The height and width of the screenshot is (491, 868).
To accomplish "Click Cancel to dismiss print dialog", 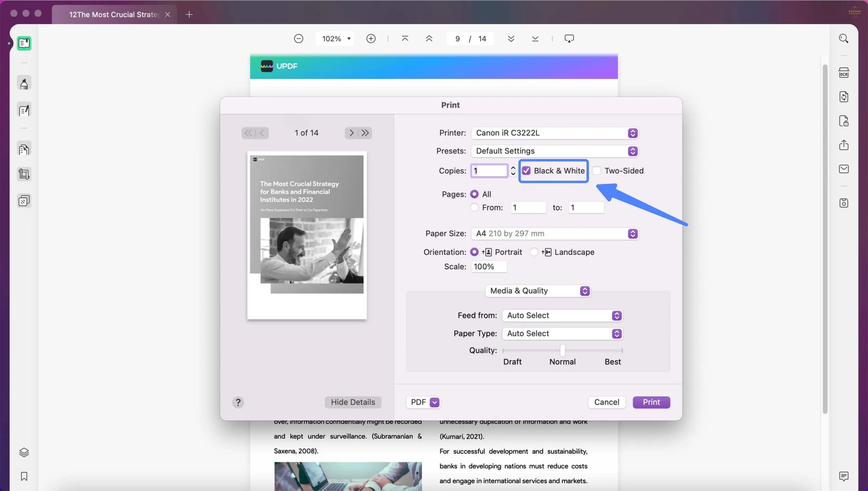I will click(x=606, y=402).
